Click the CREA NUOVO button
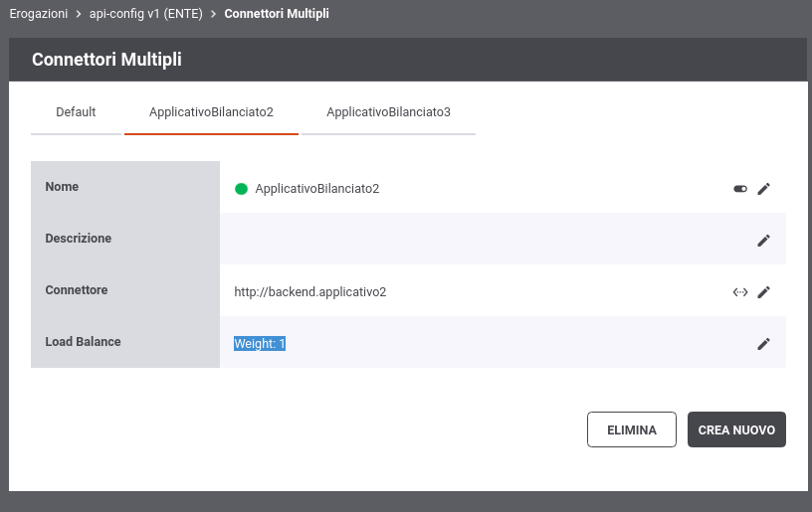Viewport: 812px width, 512px height. point(736,429)
